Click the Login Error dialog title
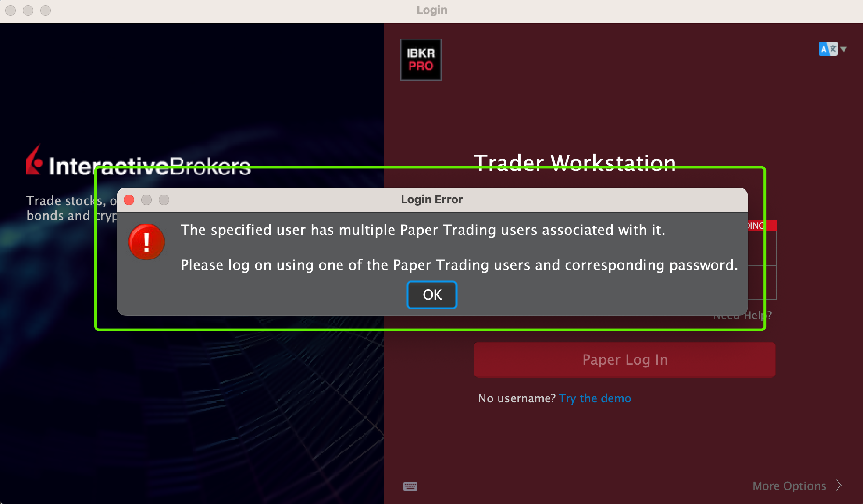 (x=432, y=199)
